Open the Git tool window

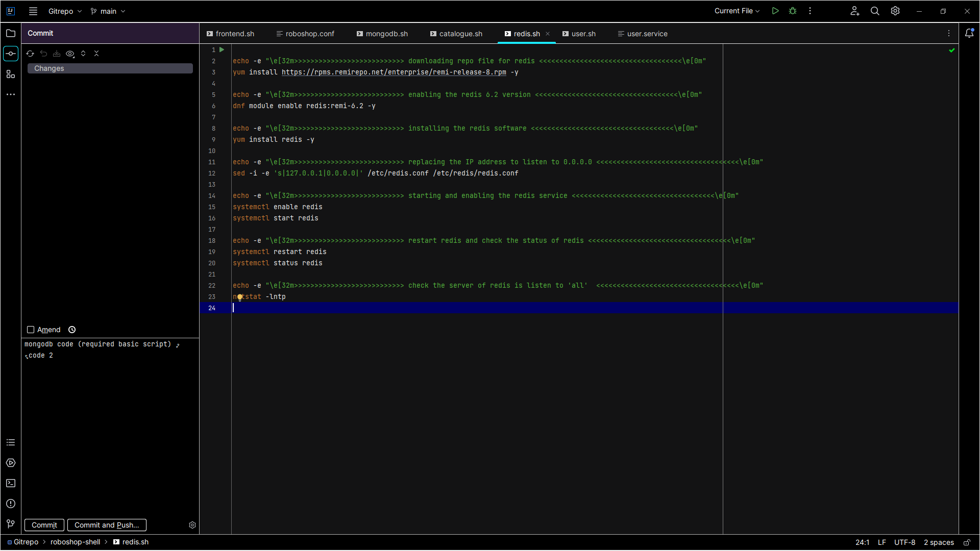pyautogui.click(x=10, y=523)
